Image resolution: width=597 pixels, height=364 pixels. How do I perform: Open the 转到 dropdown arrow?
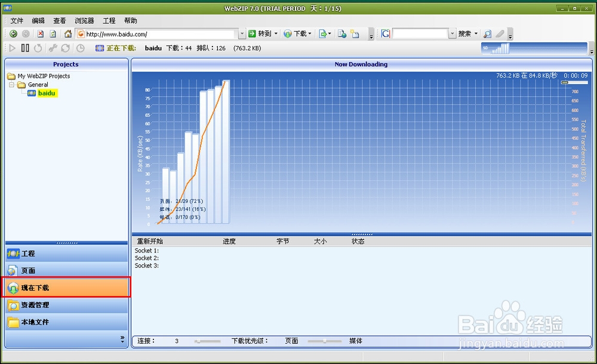click(276, 33)
